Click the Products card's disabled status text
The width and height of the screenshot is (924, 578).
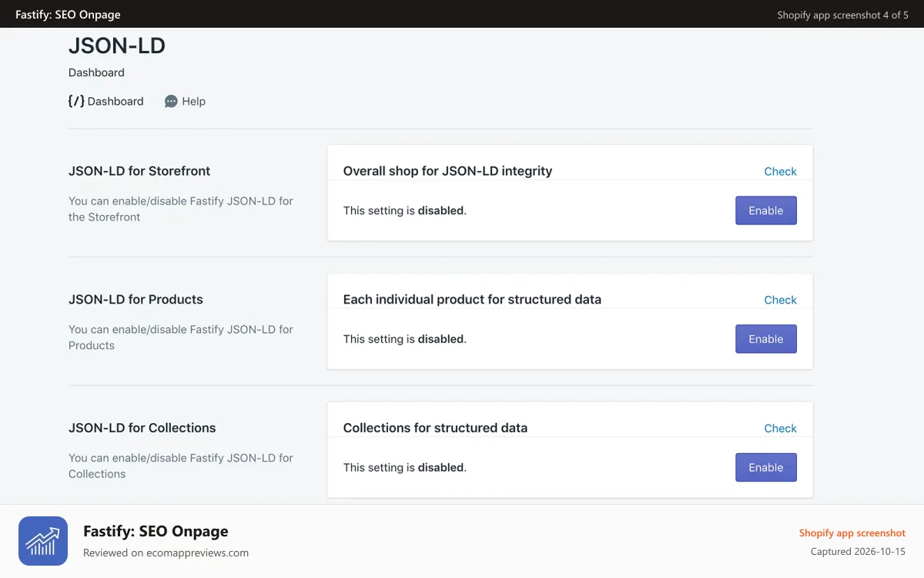click(x=405, y=339)
